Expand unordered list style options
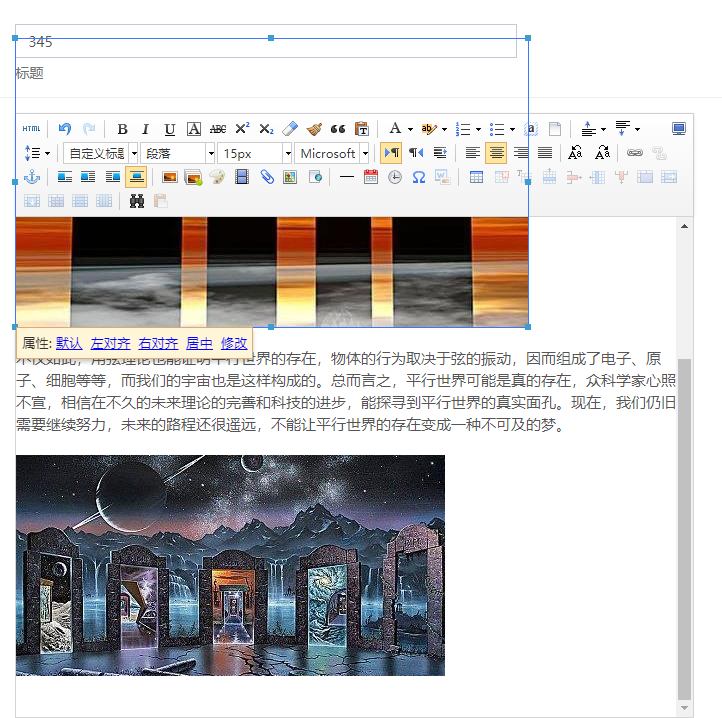 tap(512, 129)
